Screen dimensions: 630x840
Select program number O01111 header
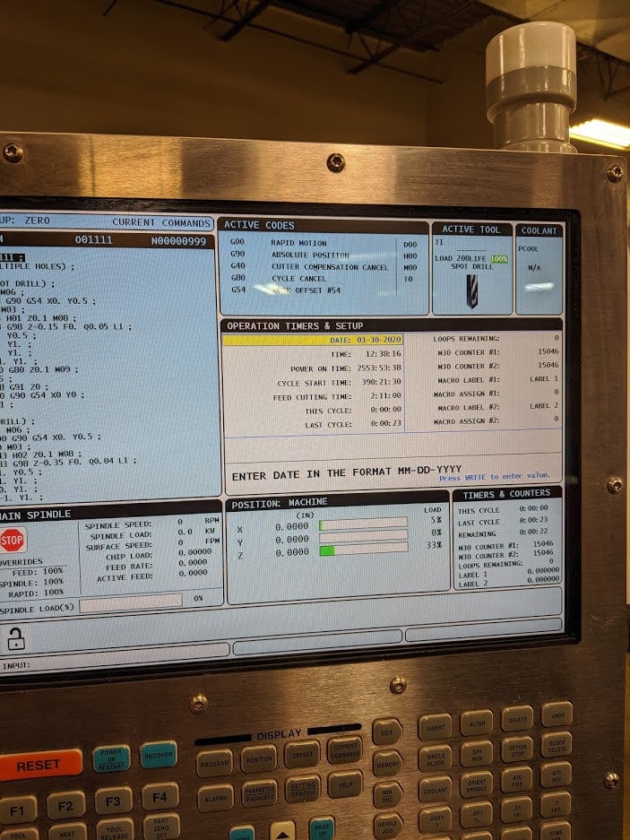(94, 240)
